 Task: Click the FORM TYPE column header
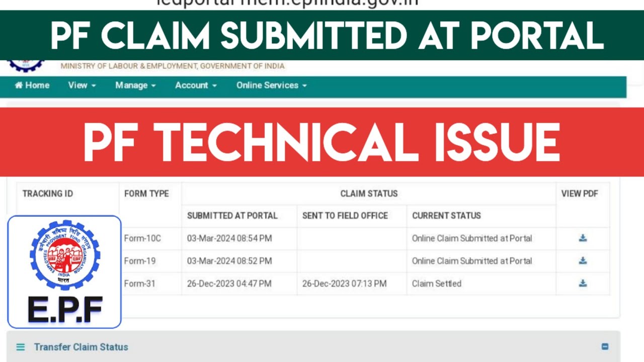[146, 194]
